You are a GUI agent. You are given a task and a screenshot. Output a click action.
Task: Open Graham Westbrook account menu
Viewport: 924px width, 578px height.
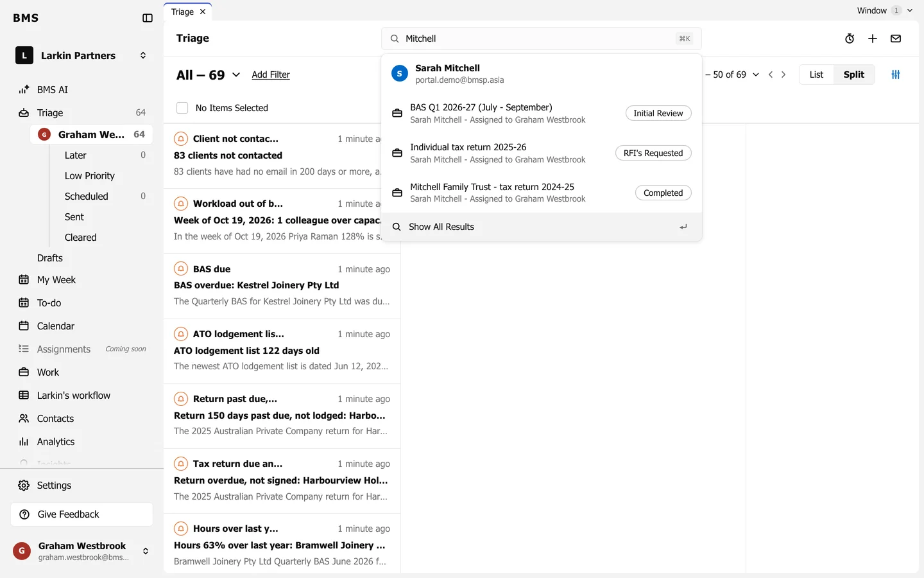(82, 551)
